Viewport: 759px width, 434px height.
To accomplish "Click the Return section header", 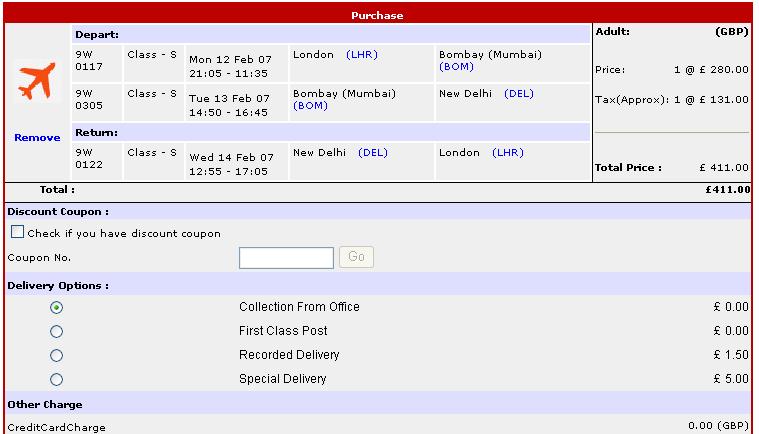I will (97, 132).
